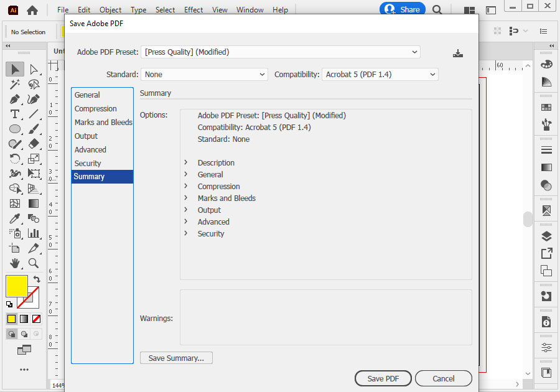This screenshot has height=392, width=560.
Task: Expand the Advanced summary section
Action: (x=185, y=222)
